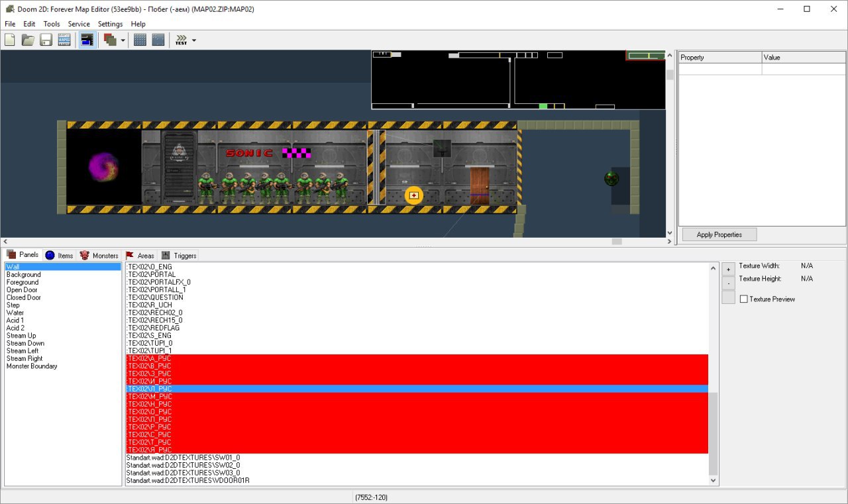Screen dimensions: 848x504
Task: Click the Property column header
Action: pos(720,58)
